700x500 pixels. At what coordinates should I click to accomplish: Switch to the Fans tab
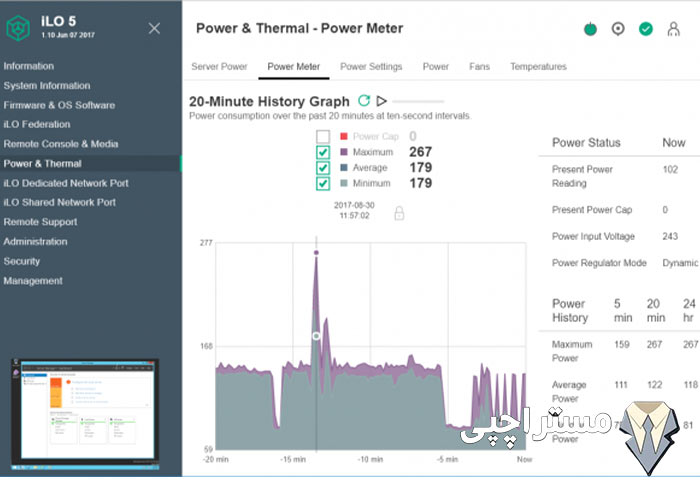coord(479,67)
